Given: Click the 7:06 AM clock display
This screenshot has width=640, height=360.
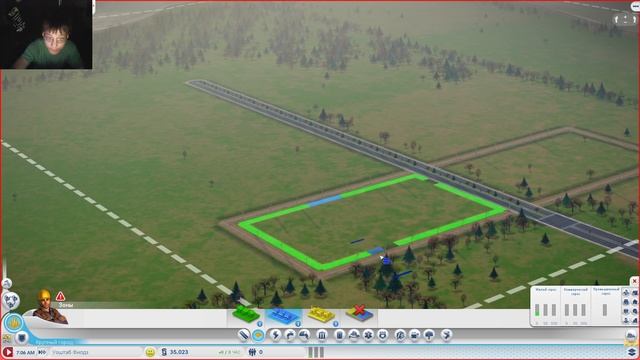Looking at the screenshot, I should [x=25, y=352].
